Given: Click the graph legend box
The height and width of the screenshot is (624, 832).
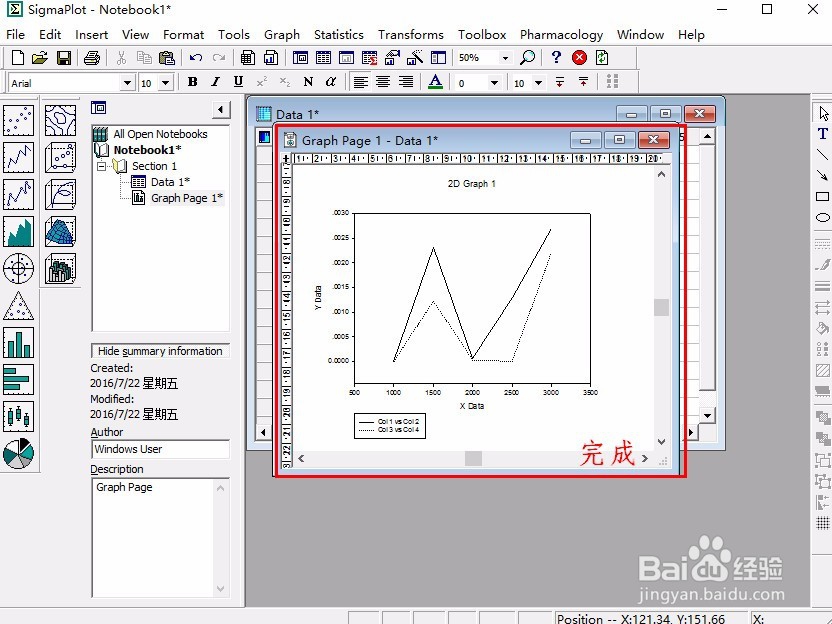Looking at the screenshot, I should click(390, 426).
